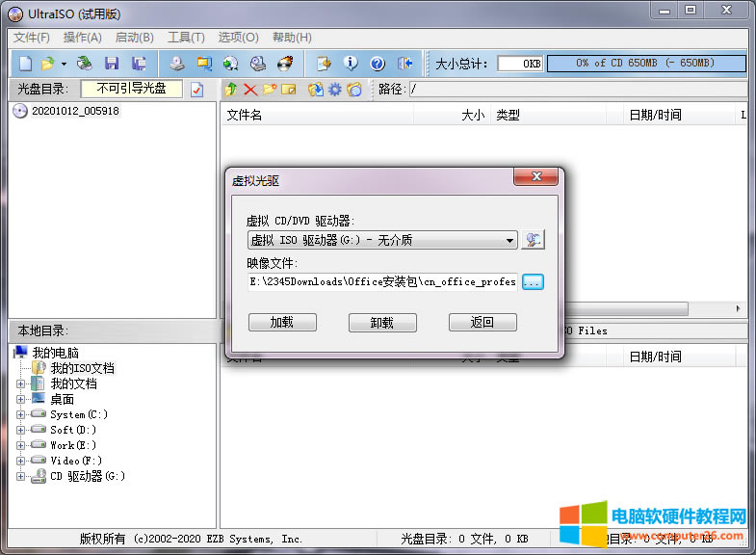Open the dropdown arrow next to Open icon
The image size is (756, 555).
[x=65, y=64]
